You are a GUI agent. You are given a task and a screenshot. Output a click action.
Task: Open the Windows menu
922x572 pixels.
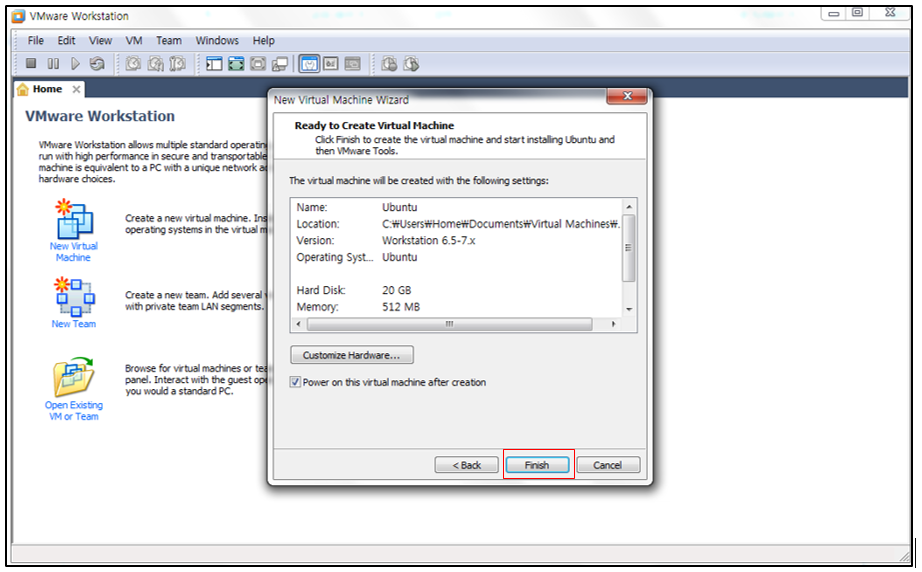coord(217,41)
